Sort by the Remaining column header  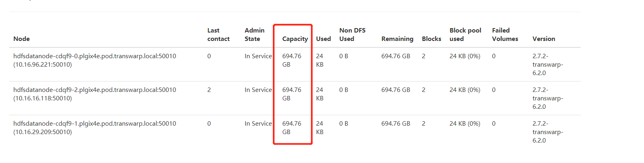pos(397,39)
